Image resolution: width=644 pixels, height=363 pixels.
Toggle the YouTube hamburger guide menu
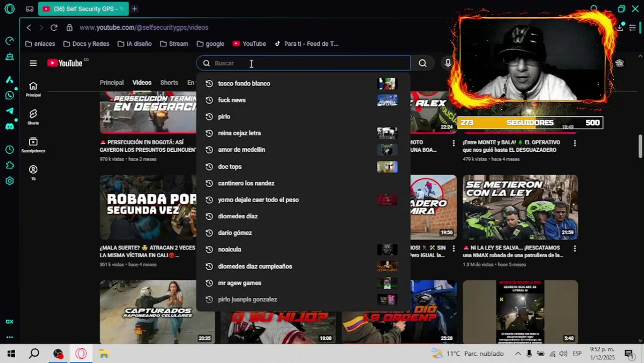33,63
